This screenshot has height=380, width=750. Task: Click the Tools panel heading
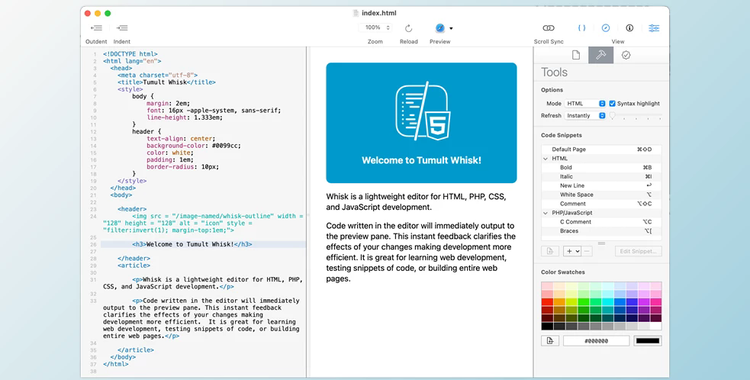554,72
